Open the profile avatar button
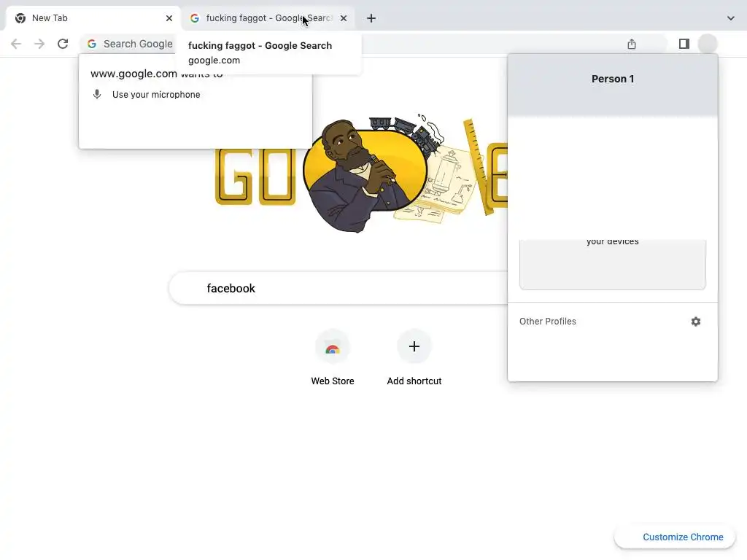The width and height of the screenshot is (747, 560). 708,44
